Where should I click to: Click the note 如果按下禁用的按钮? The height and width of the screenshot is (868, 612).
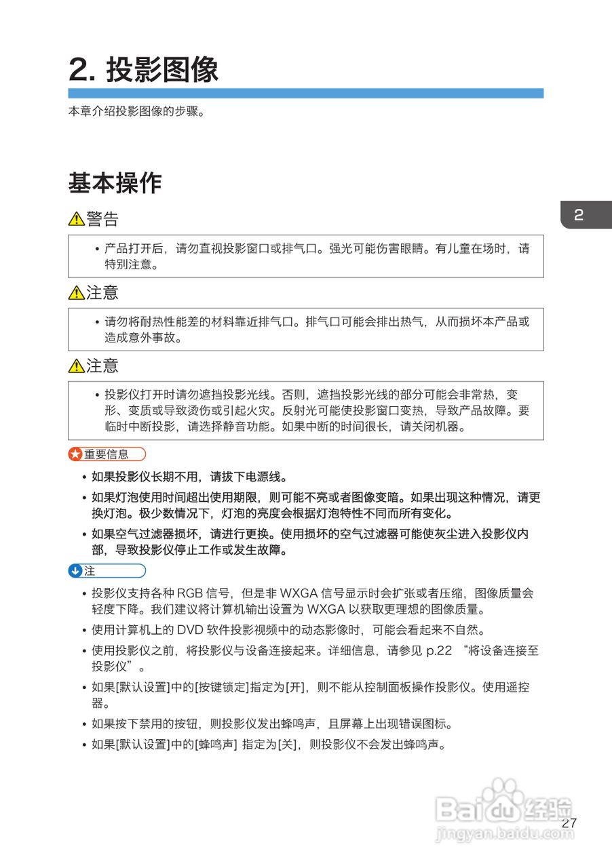coord(273,724)
